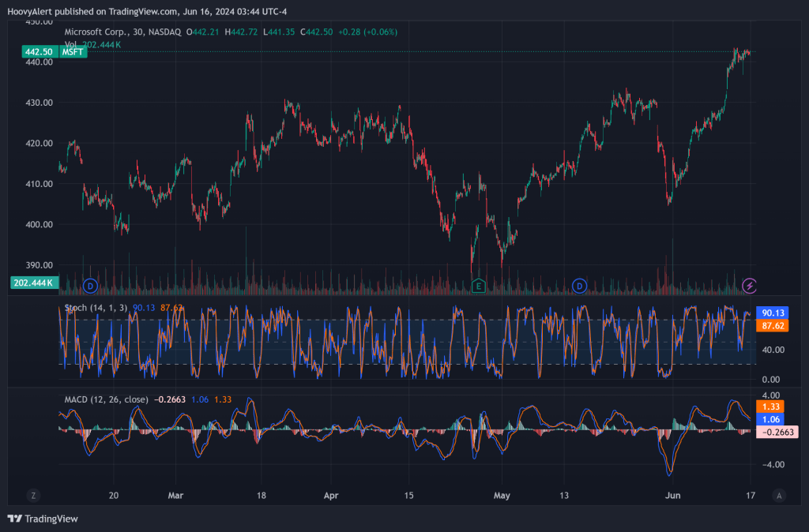The width and height of the screenshot is (809, 532).
Task: Click the earnings "E" marker icon
Action: (477, 285)
